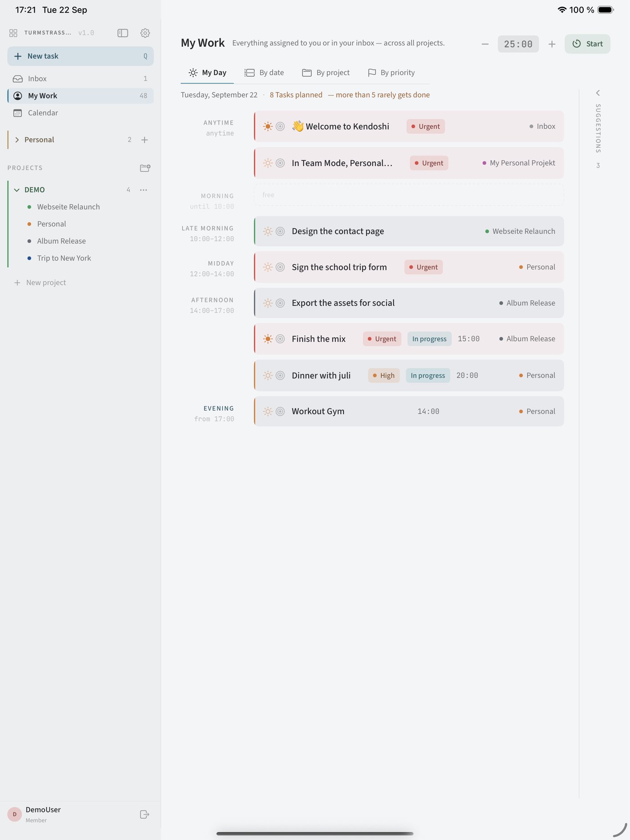This screenshot has height=840, width=630.
Task: Switch to the By date tab
Action: click(x=264, y=72)
